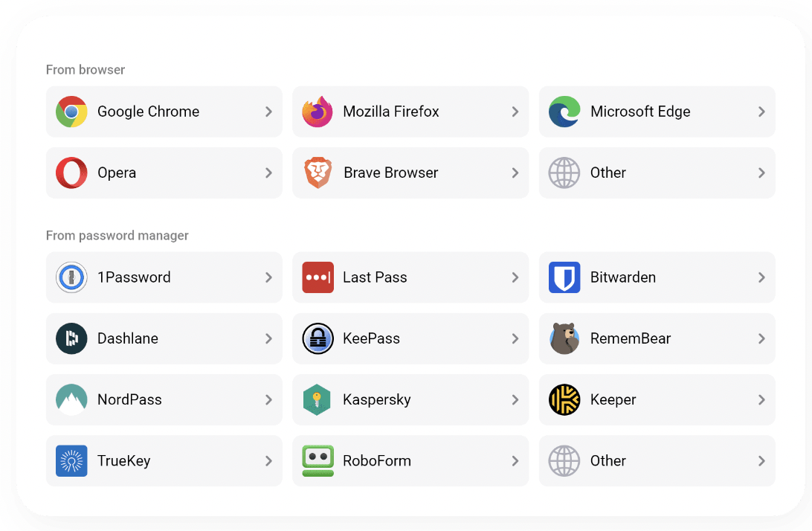Image resolution: width=812 pixels, height=531 pixels.
Task: Click the globe icon for Other browsers
Action: tap(564, 173)
